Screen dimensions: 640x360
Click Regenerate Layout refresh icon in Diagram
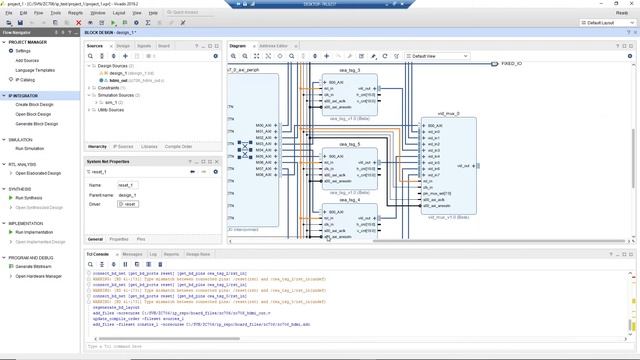coord(384,56)
